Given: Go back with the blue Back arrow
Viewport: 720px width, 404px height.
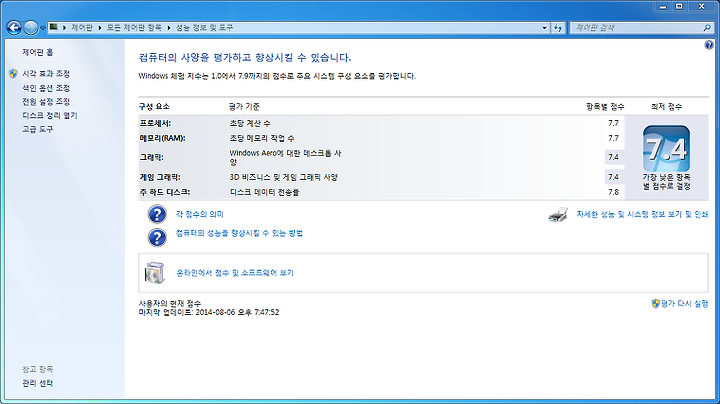Looking at the screenshot, I should coord(14,28).
